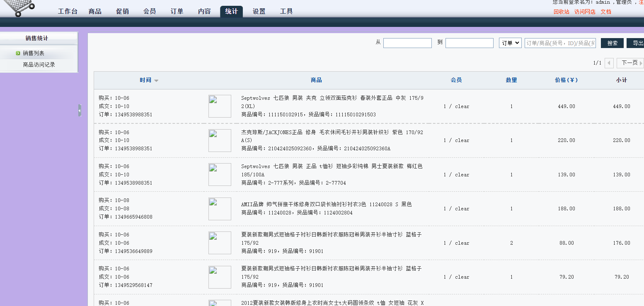Open the 会员 menu

point(150,11)
